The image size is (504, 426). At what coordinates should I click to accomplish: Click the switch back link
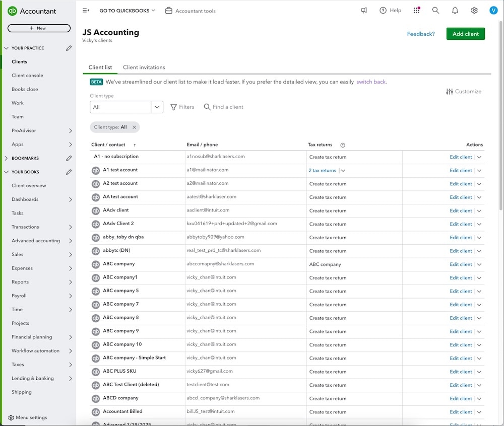pos(371,81)
